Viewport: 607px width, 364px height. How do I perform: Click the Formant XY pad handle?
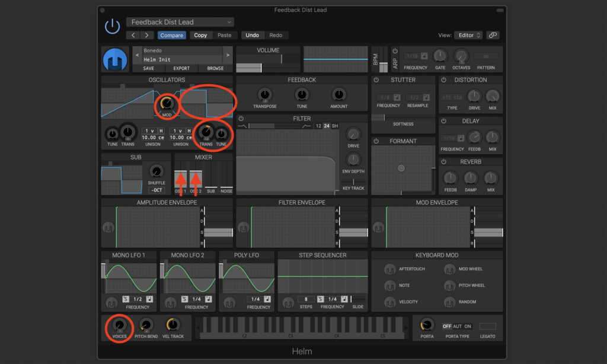[401, 168]
